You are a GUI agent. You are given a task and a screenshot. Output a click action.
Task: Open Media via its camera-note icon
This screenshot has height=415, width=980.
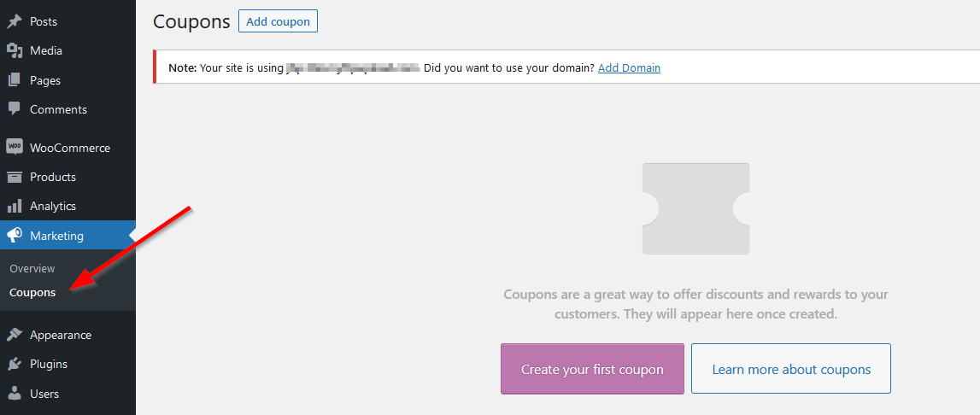point(15,50)
